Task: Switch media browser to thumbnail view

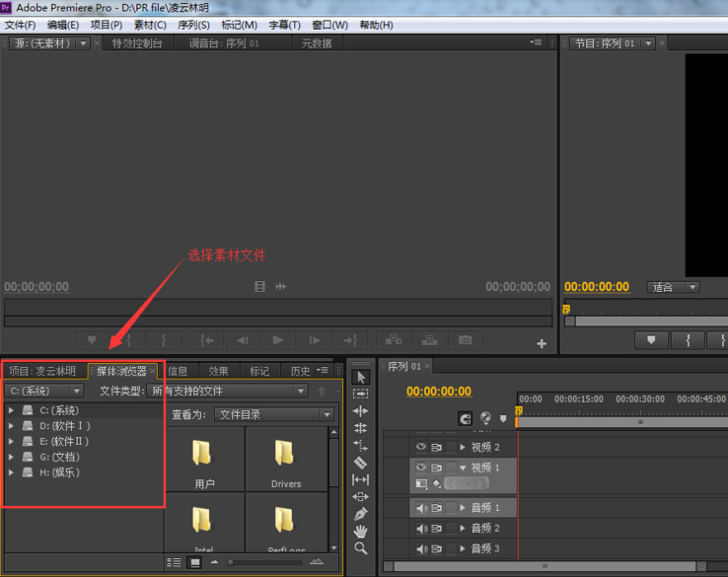Action: tap(195, 562)
